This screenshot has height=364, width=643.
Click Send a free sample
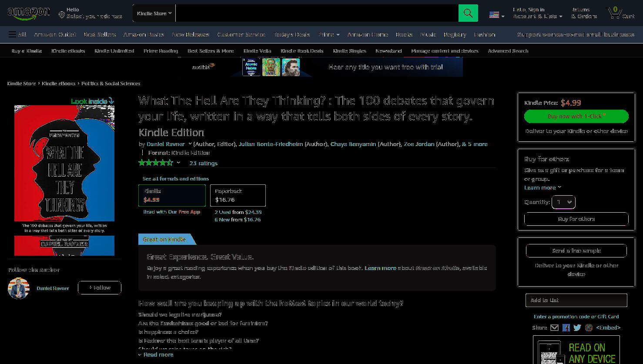tap(576, 250)
